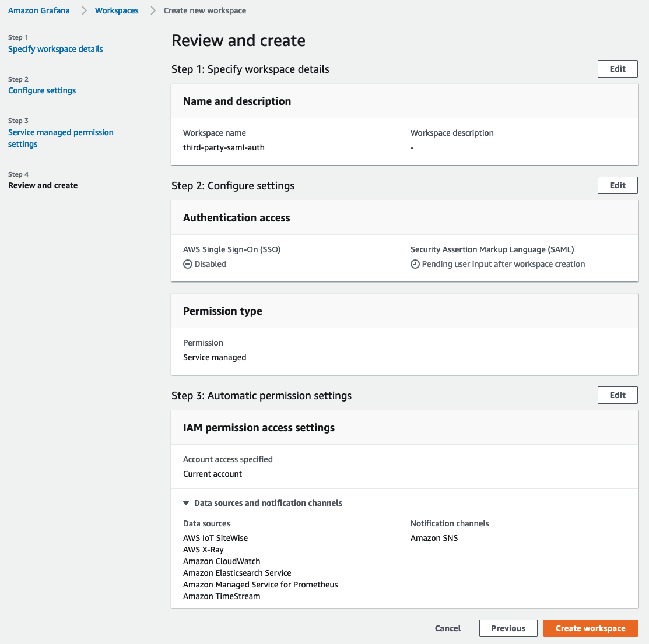The image size is (649, 644).
Task: Click Amazon SNS notification channel
Action: tap(434, 538)
